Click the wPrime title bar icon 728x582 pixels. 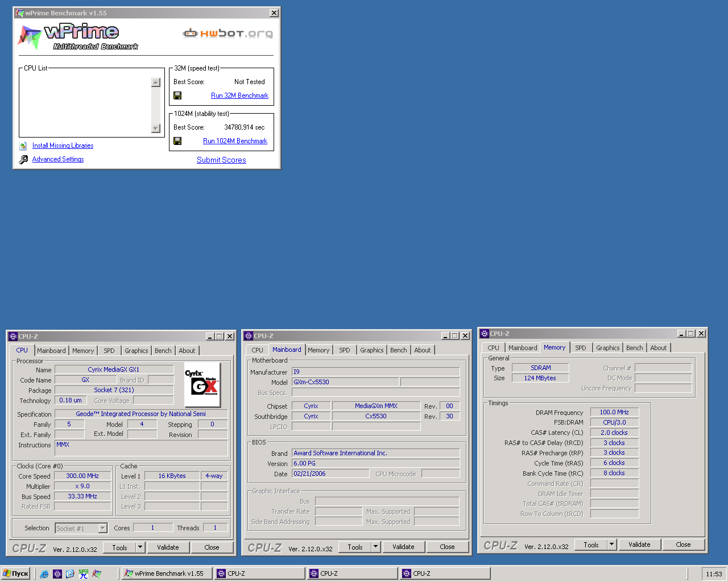[x=20, y=13]
